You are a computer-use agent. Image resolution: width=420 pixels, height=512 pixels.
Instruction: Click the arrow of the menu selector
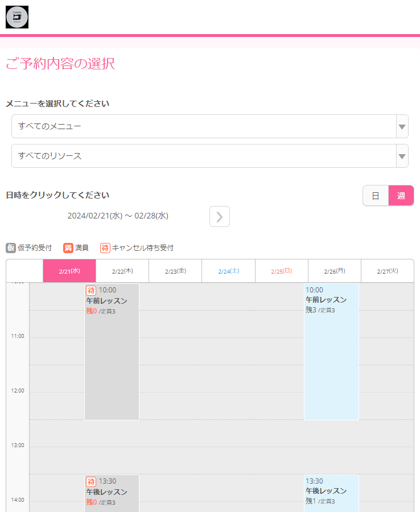[x=402, y=126]
